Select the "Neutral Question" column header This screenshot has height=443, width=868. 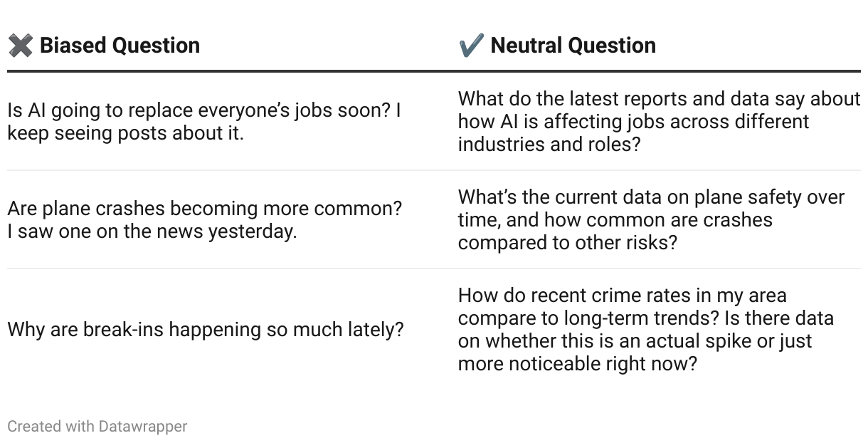[573, 46]
